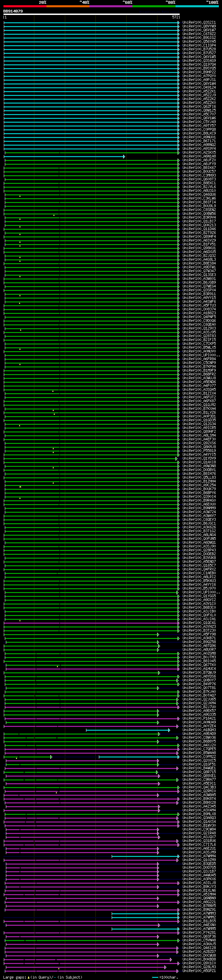Select the UniRef100_A7WMM3 label
Image resolution: width=222 pixels, height=980 pixels.
[x=199, y=913]
